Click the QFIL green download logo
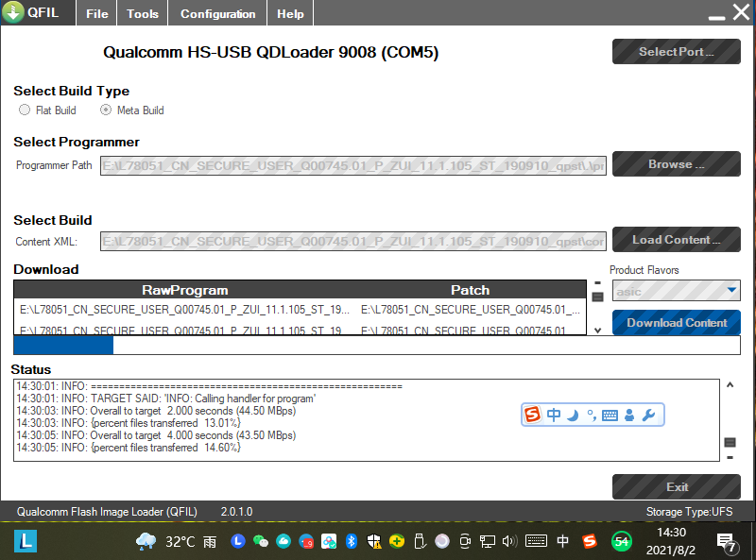 point(13,12)
